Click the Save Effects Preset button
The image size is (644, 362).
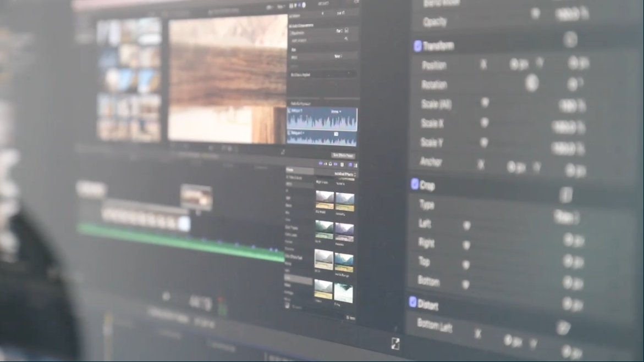[344, 156]
